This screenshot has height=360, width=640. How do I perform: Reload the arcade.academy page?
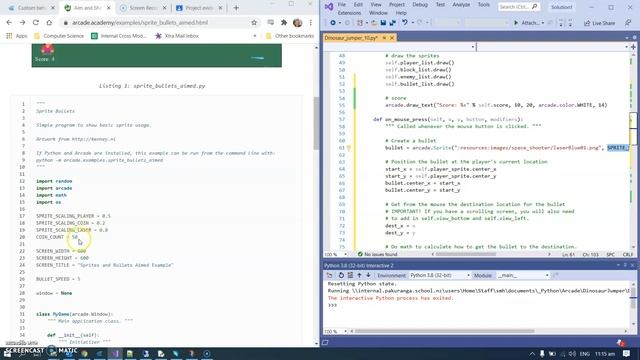pos(36,23)
